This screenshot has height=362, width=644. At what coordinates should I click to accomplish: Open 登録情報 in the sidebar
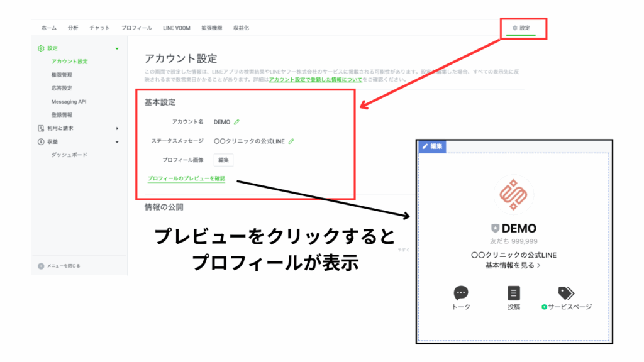tap(62, 115)
